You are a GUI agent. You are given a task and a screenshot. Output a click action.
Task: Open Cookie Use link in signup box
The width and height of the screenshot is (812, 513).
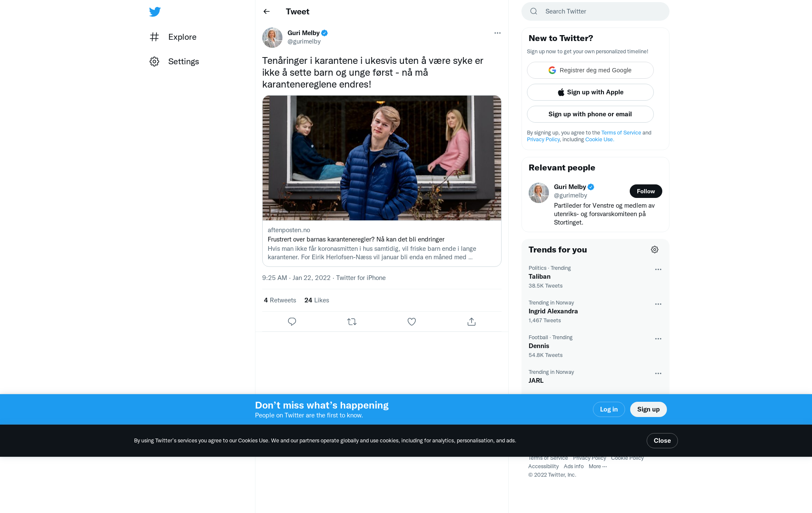pos(599,139)
